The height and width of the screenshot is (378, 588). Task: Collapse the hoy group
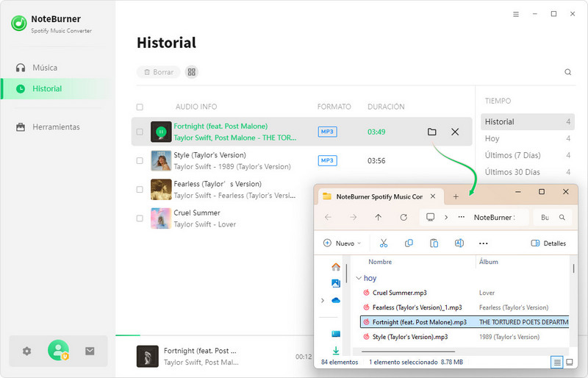click(x=359, y=278)
